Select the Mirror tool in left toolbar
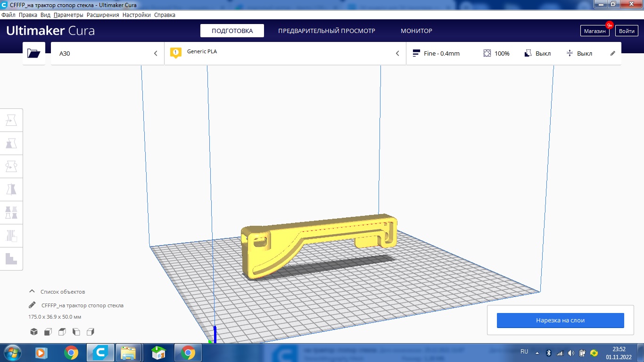Screen dimensions: 644x362 tap(11, 189)
